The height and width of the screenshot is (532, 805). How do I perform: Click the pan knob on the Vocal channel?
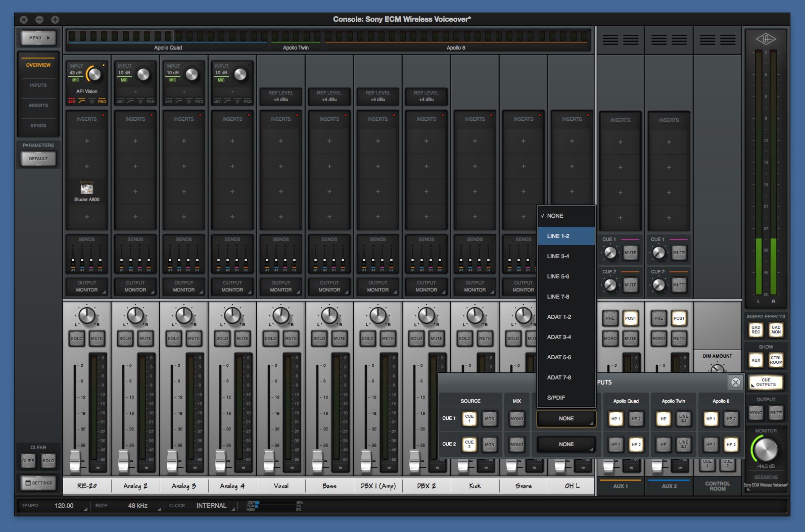click(x=281, y=315)
